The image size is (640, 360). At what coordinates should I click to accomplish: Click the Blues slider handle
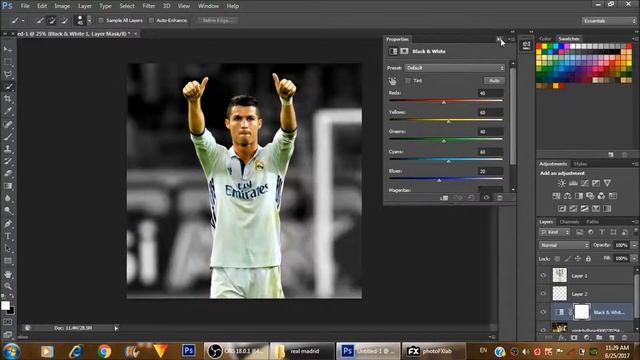[x=439, y=180]
